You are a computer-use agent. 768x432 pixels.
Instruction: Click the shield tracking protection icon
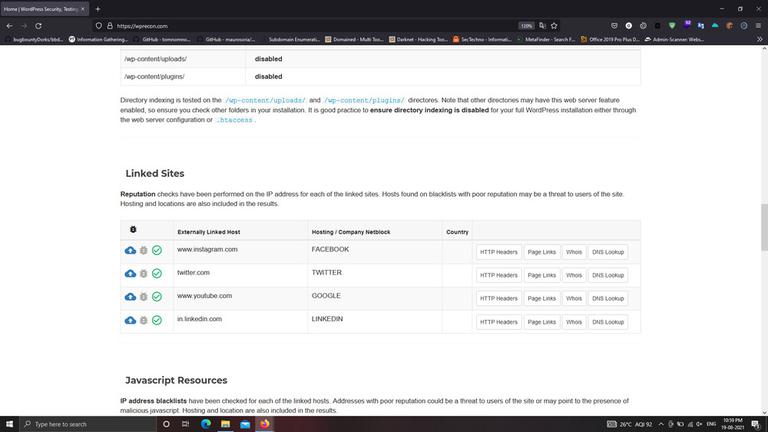point(98,26)
